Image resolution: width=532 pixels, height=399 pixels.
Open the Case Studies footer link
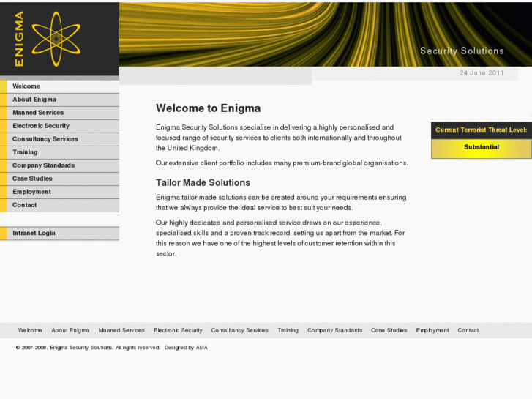coord(389,330)
